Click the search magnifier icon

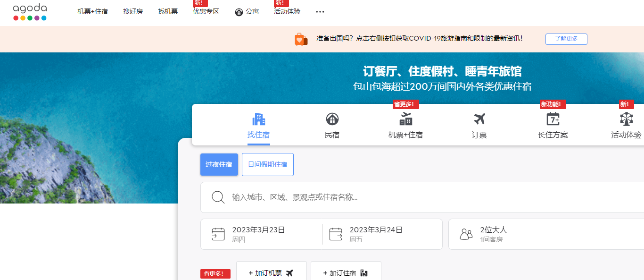coord(218,197)
